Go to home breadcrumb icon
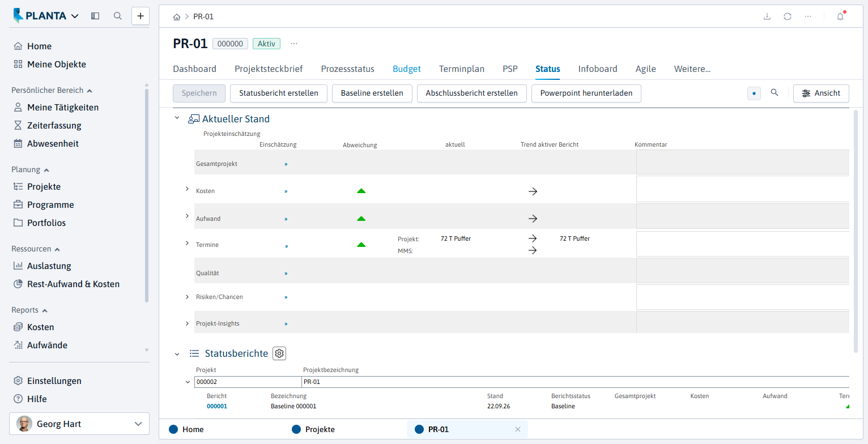 coord(177,17)
